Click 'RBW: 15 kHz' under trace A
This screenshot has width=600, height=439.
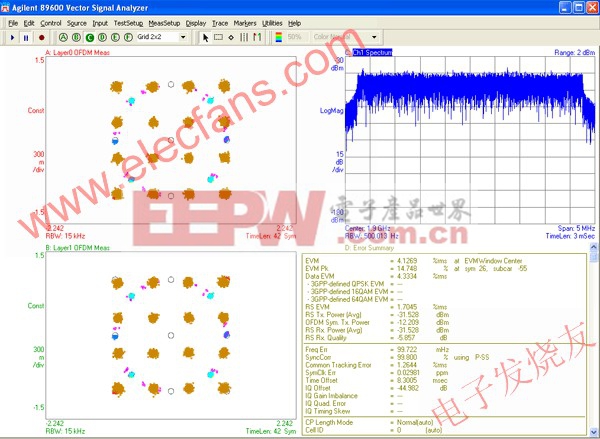65,236
